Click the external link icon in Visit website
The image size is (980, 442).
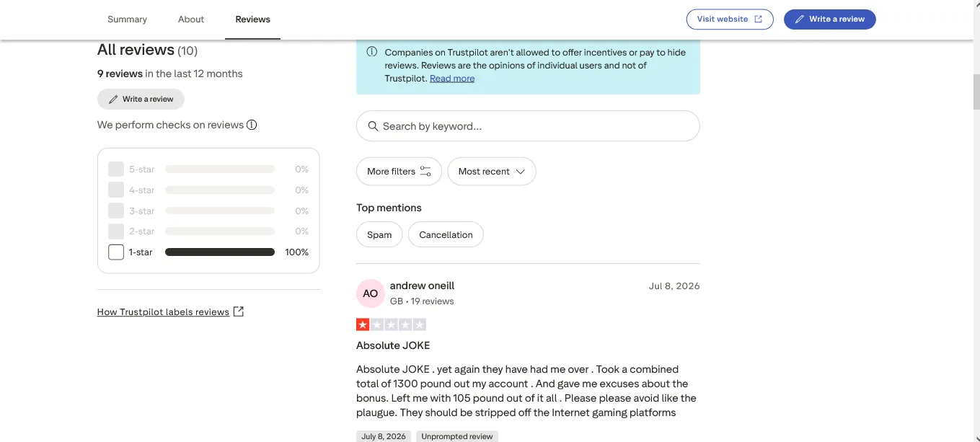(758, 19)
